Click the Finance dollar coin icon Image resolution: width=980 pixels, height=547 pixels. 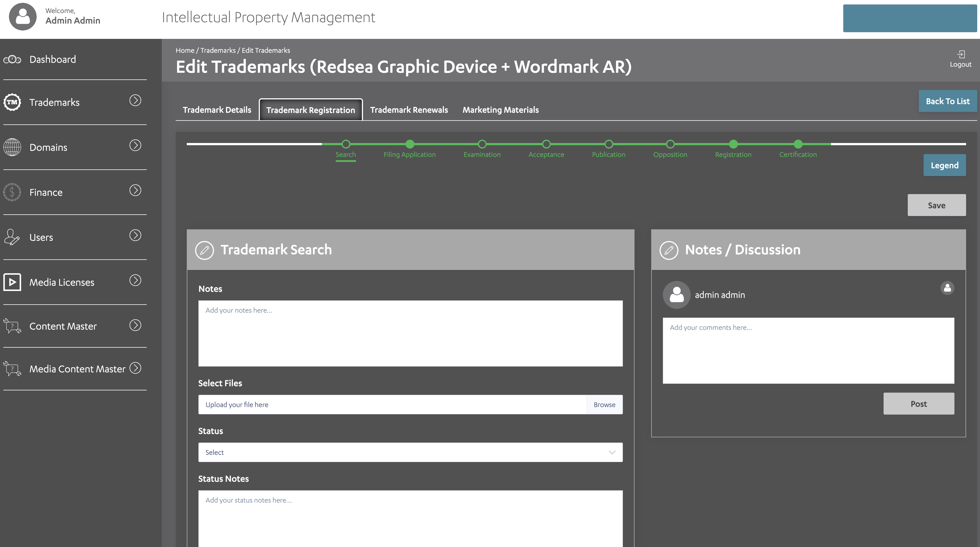tap(12, 192)
